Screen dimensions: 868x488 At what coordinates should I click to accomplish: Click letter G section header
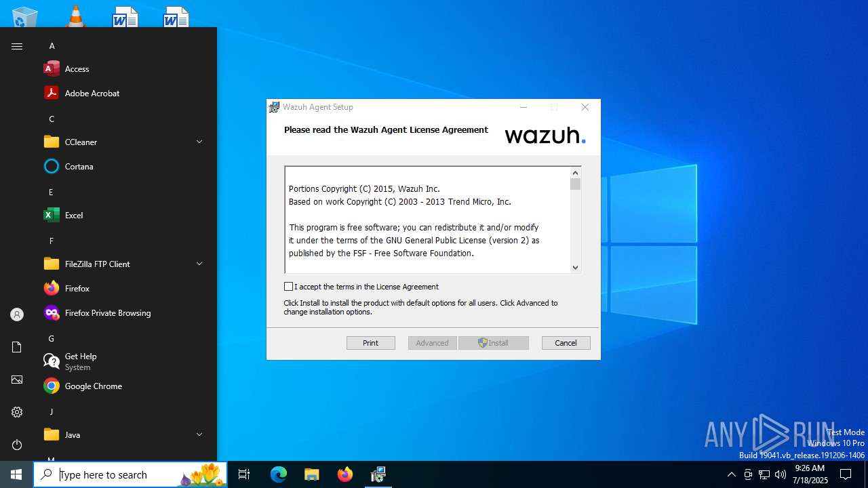point(52,339)
